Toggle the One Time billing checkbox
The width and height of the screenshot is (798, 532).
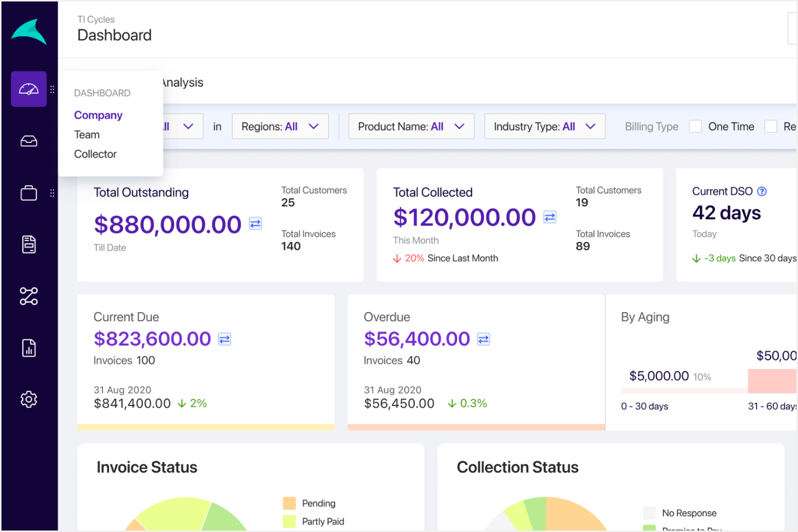coord(696,127)
